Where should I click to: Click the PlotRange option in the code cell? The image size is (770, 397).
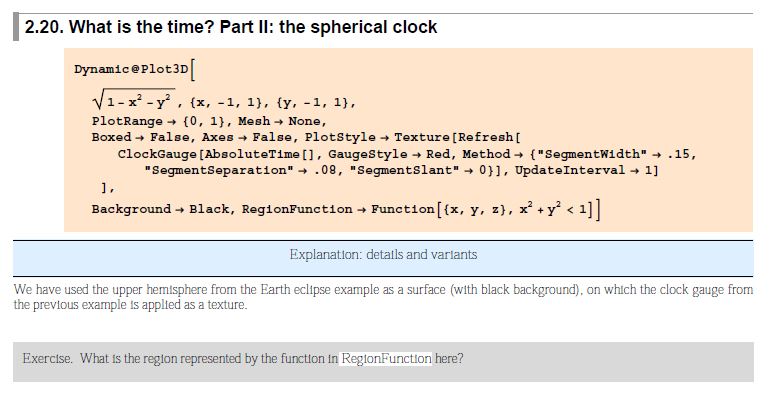(x=127, y=121)
